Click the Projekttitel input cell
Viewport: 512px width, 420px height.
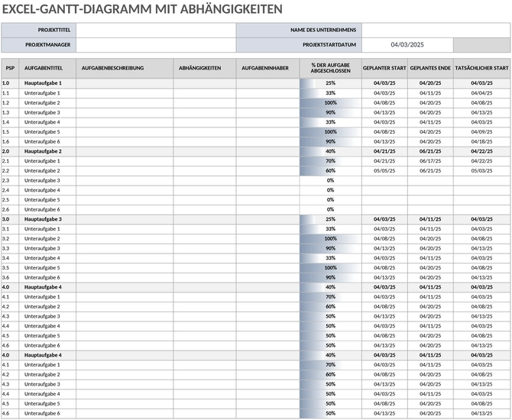click(x=156, y=30)
